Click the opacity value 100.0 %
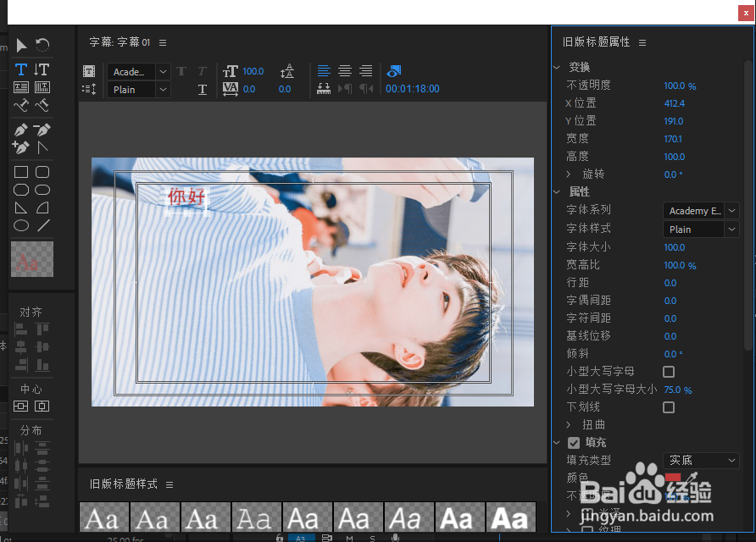 (x=680, y=86)
